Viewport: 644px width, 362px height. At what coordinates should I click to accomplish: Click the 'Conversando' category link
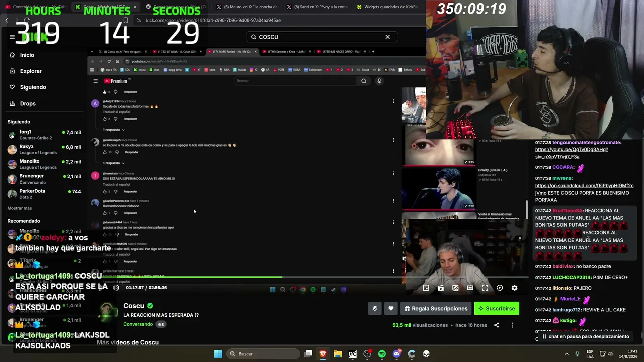pos(138,324)
